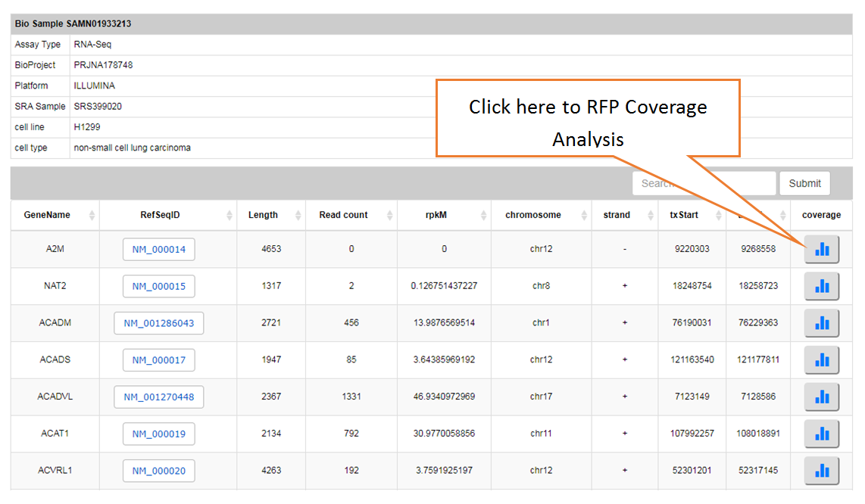This screenshot has width=865, height=504.
Task: Sort table by Read count column arrows
Action: (389, 215)
